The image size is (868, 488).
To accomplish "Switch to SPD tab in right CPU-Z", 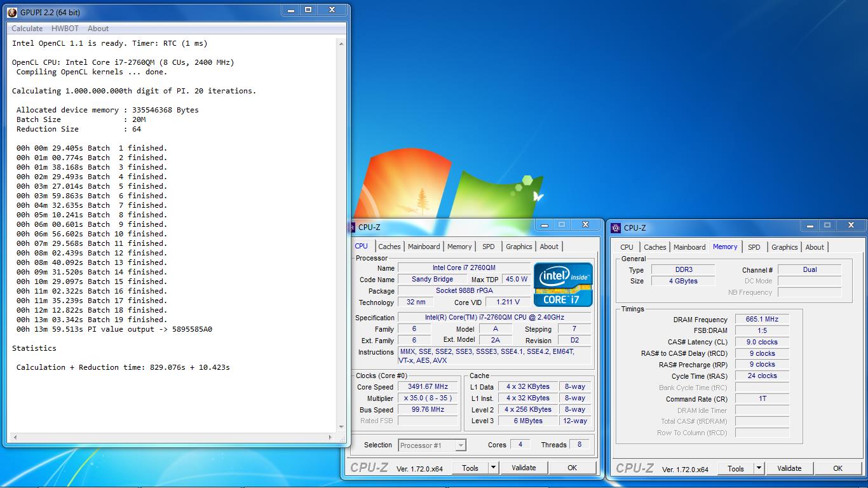I will coord(754,247).
